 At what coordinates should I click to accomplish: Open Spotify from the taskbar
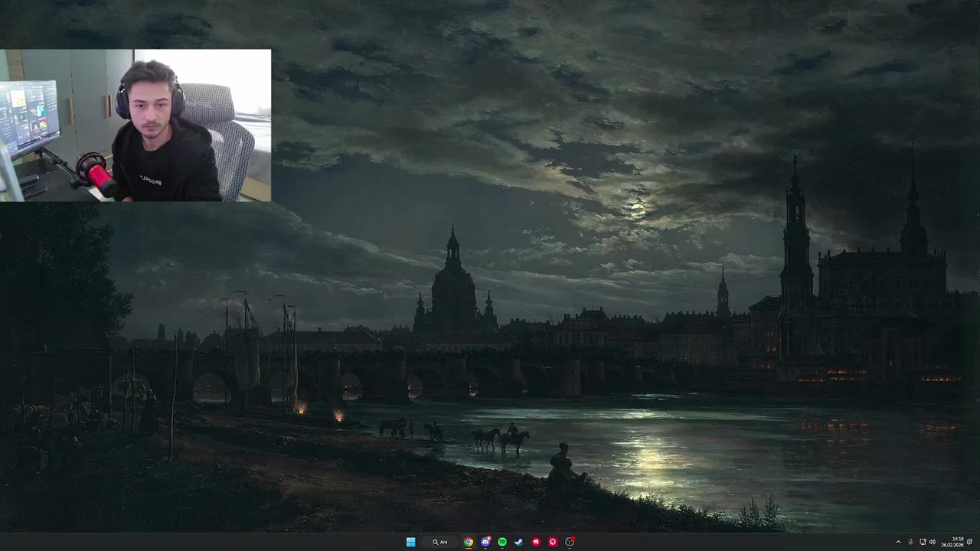pyautogui.click(x=502, y=542)
